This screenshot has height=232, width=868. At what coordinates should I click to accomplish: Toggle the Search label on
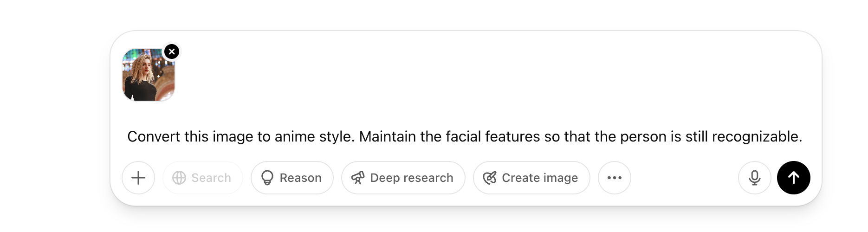(x=211, y=178)
